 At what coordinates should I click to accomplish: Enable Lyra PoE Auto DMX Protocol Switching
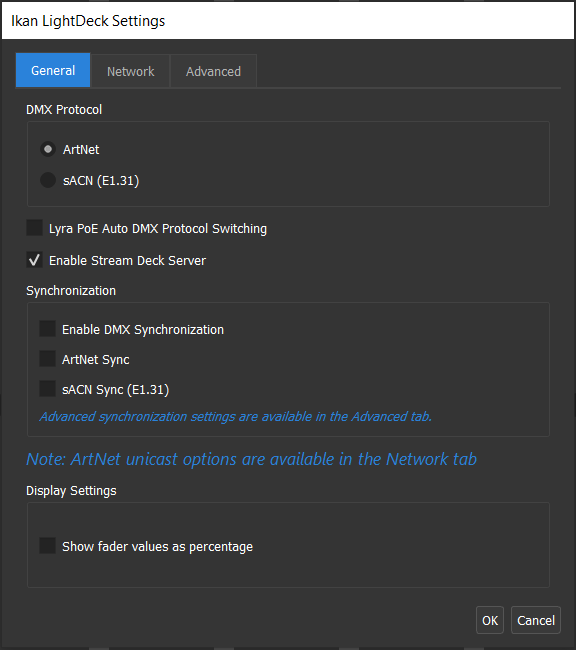point(34,228)
